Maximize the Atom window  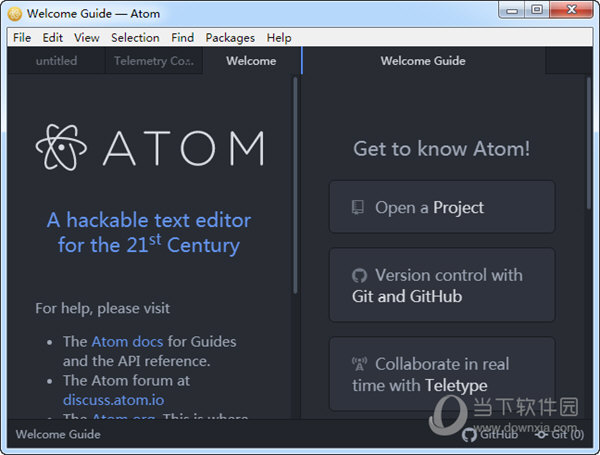537,10
